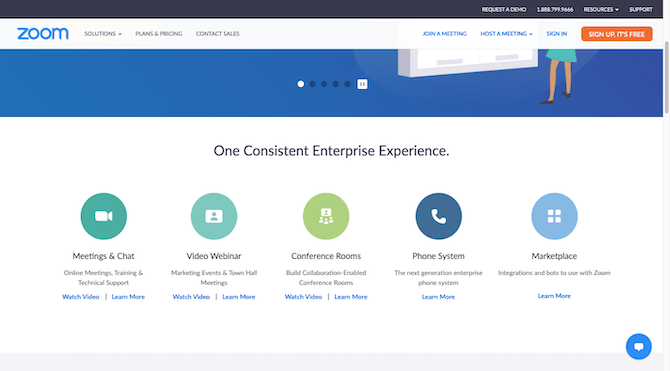The height and width of the screenshot is (371, 670).
Task: Click the Video Webinar heading
Action: (214, 256)
